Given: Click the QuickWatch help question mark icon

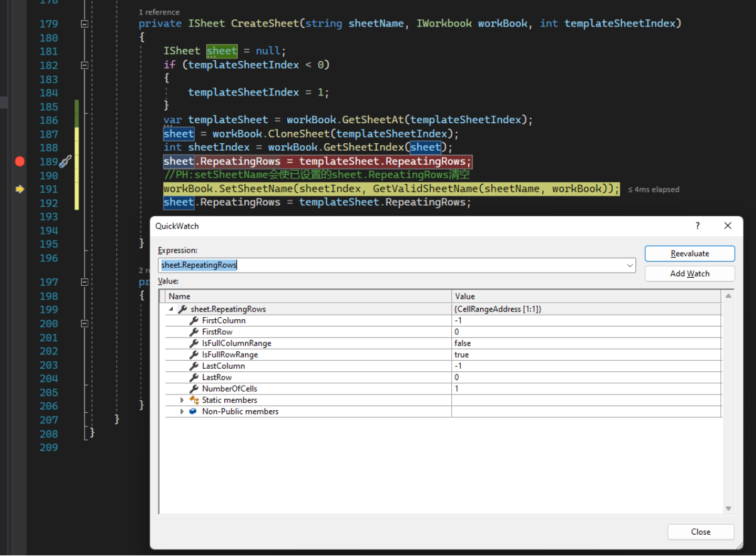Looking at the screenshot, I should pos(696,226).
